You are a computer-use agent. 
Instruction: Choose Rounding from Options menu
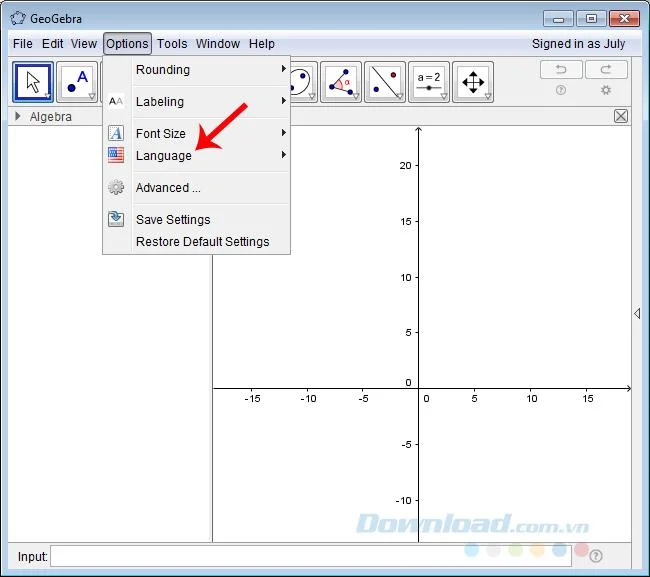tap(196, 70)
